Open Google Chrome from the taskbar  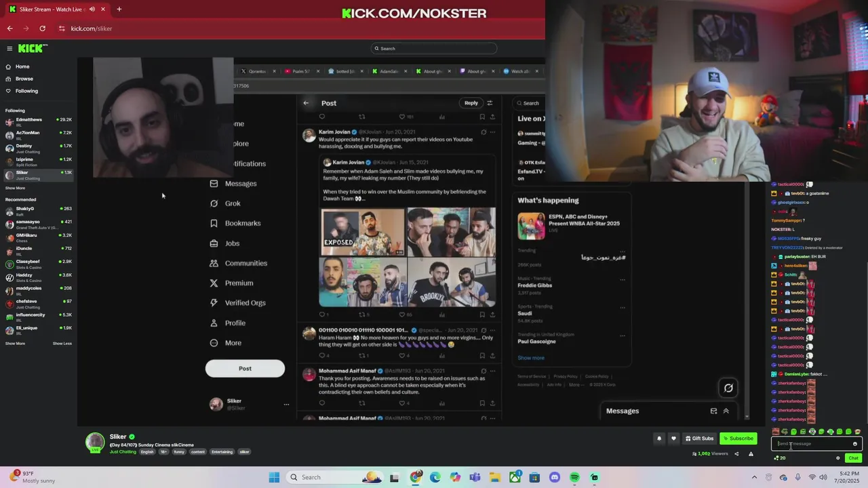(x=416, y=477)
